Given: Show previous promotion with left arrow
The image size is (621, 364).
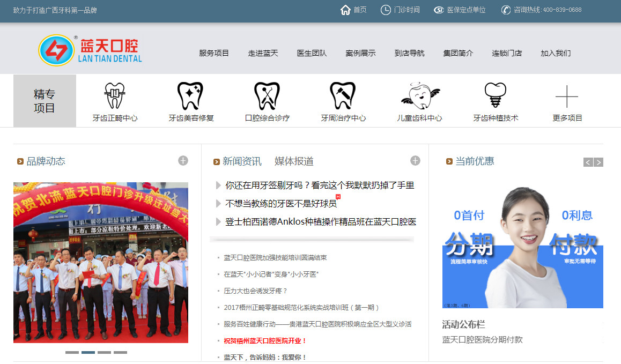Looking at the screenshot, I should tap(588, 162).
